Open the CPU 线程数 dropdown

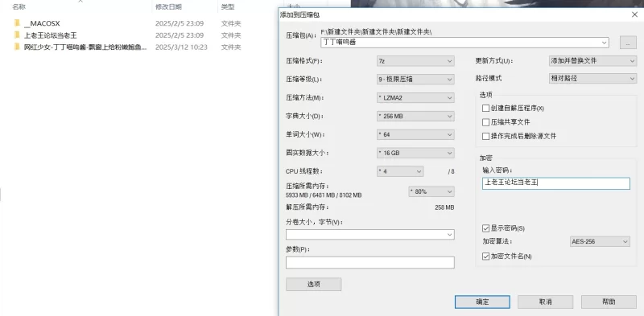coord(399,171)
